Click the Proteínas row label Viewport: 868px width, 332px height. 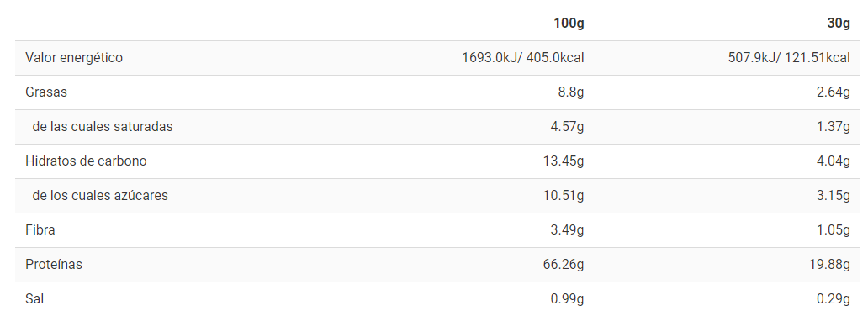click(x=54, y=264)
